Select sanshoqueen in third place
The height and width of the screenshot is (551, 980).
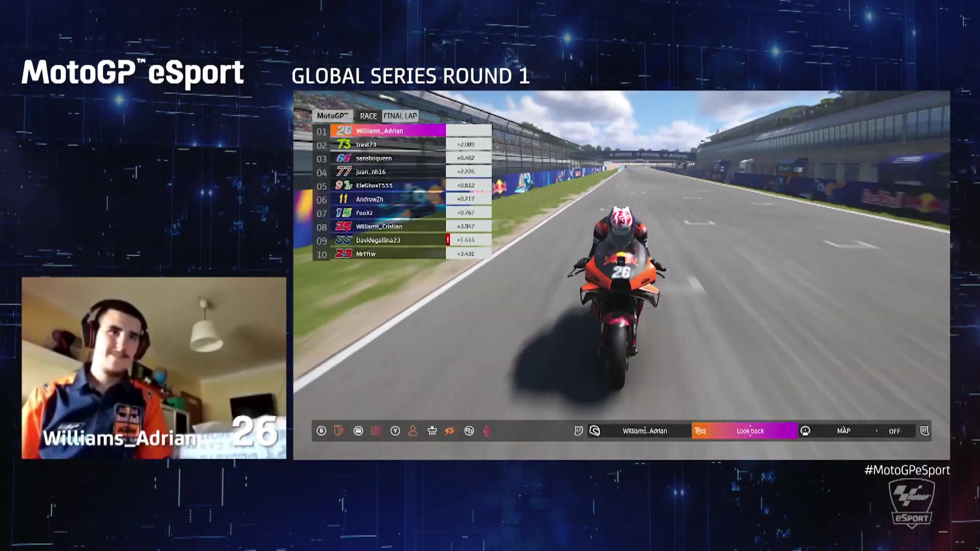[402, 158]
